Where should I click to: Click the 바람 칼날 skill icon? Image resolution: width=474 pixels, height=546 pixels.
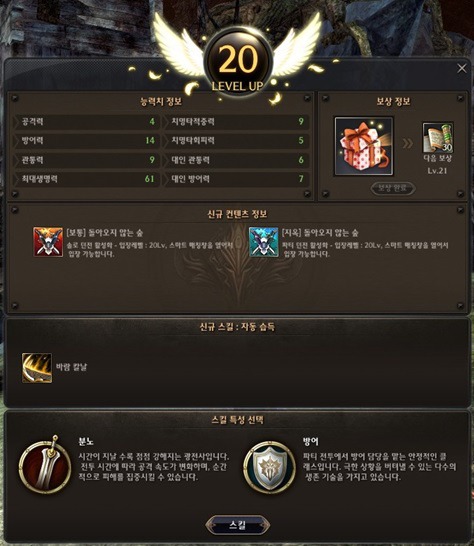point(37,368)
